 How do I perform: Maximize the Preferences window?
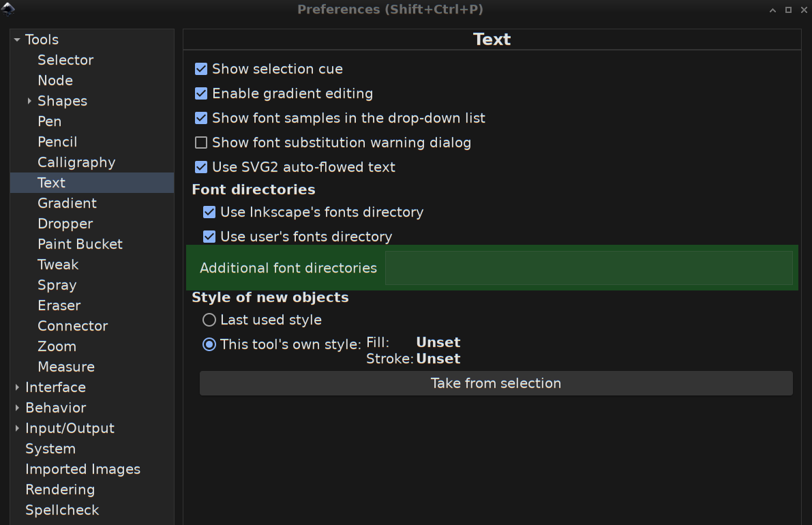tap(788, 10)
